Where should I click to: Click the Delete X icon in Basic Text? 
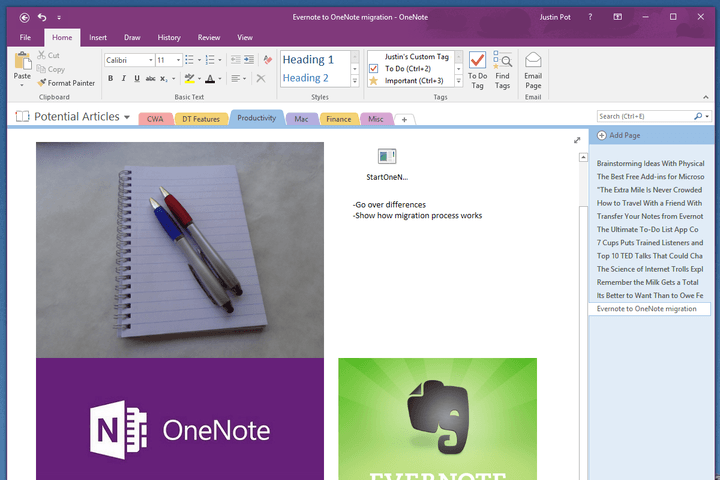[261, 79]
